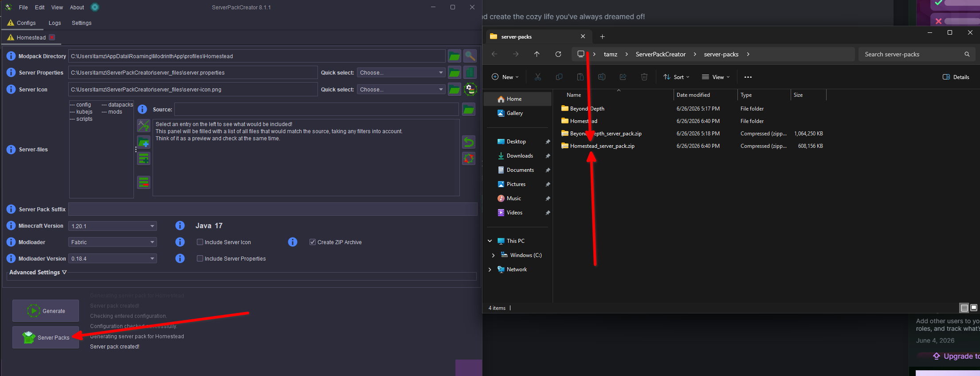
Task: Click the Server Packs button
Action: click(x=46, y=337)
